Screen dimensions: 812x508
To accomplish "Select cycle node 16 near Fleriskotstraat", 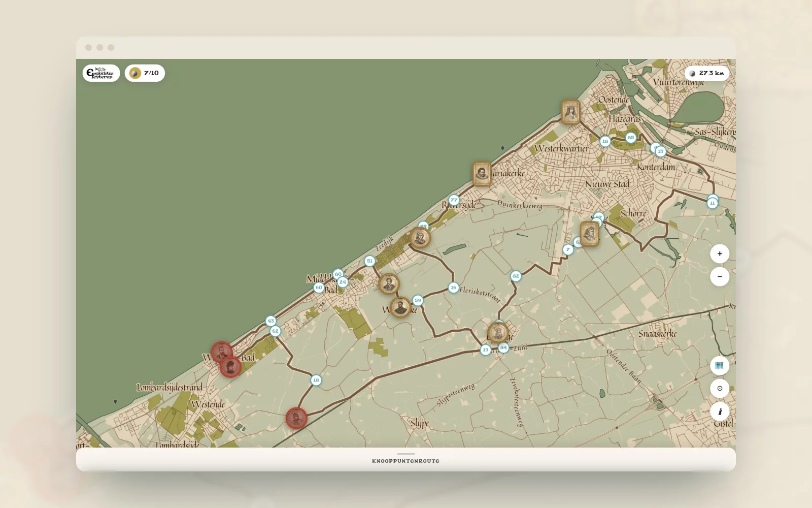I will click(453, 288).
